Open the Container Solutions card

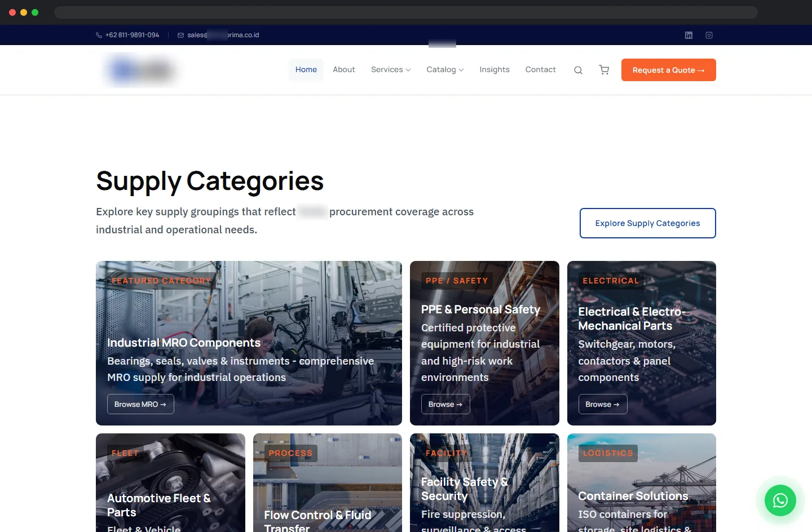point(642,482)
